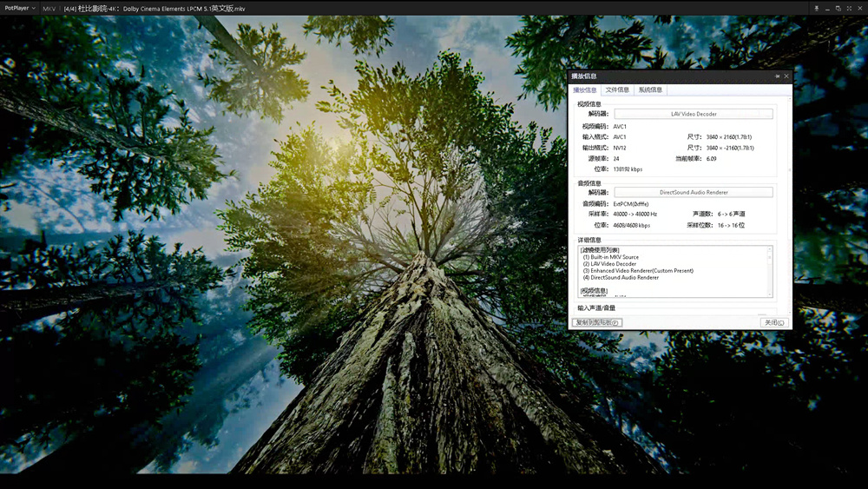Switch to the 文件信息 tab
This screenshot has height=489, width=868.
click(x=617, y=89)
